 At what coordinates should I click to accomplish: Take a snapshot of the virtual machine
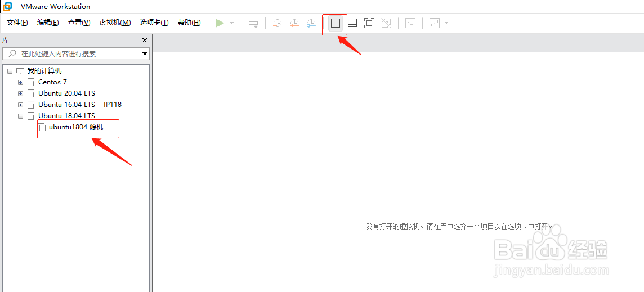tap(277, 23)
